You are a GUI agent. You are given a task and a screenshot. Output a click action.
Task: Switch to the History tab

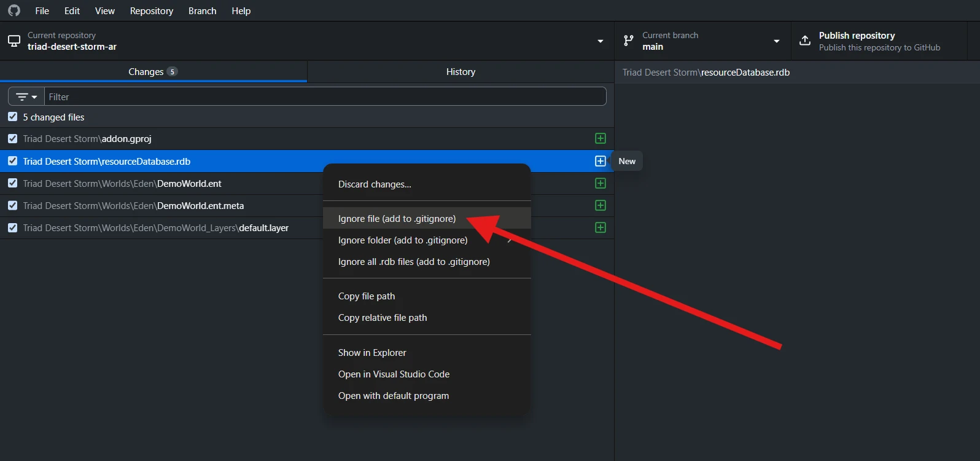click(x=461, y=72)
